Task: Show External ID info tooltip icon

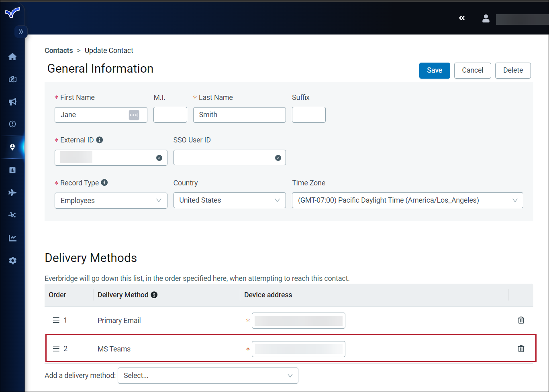Action: tap(100, 140)
